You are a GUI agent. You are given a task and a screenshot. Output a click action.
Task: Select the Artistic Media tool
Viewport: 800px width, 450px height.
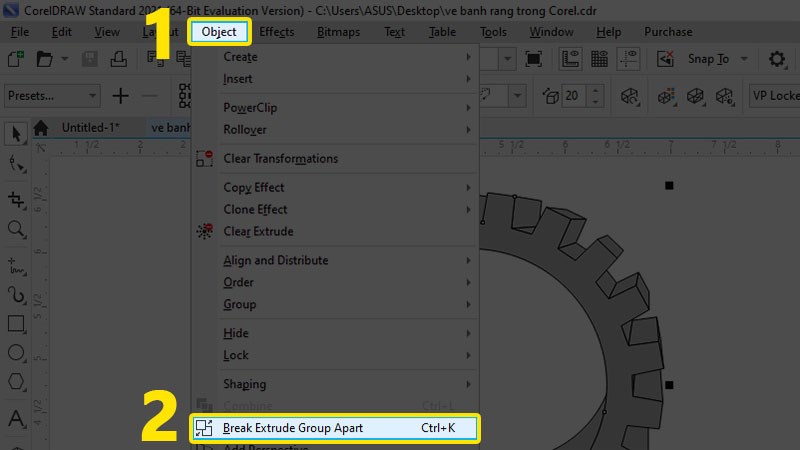[x=16, y=295]
